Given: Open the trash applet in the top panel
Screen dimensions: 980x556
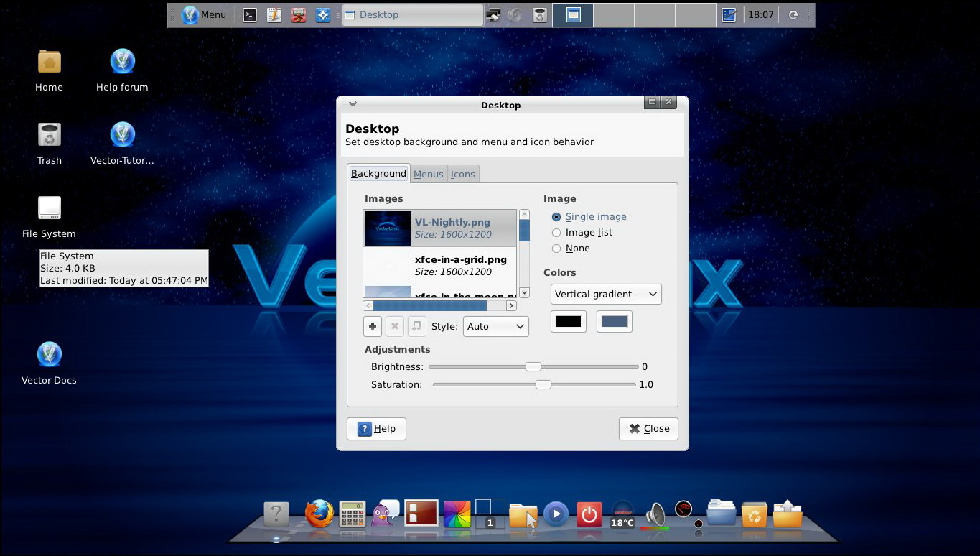Looking at the screenshot, I should coord(540,14).
